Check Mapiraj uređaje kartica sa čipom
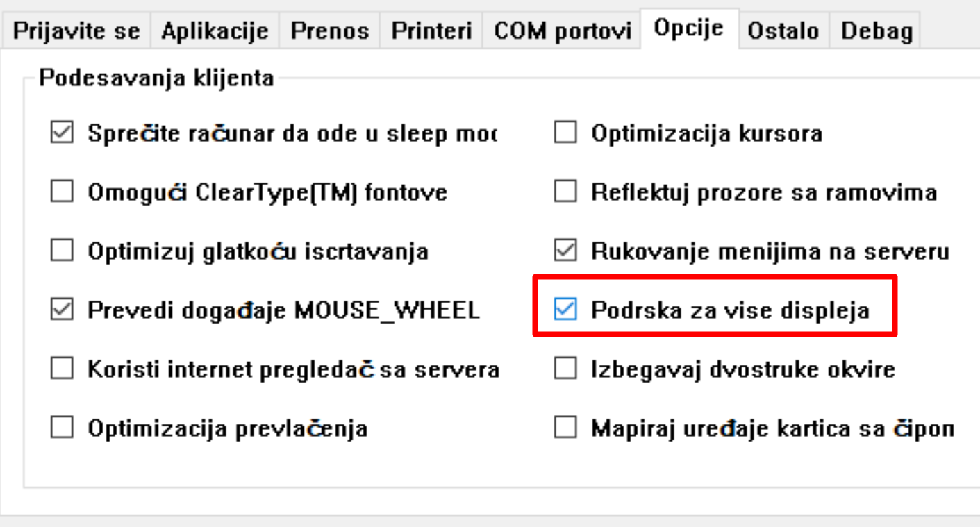Viewport: 980px width, 527px height. point(565,428)
